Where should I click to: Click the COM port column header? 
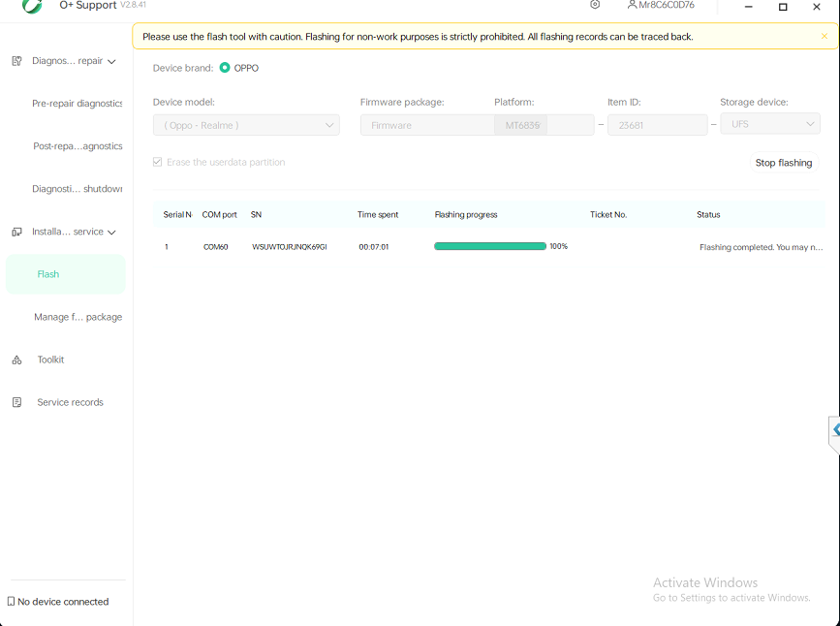point(219,214)
